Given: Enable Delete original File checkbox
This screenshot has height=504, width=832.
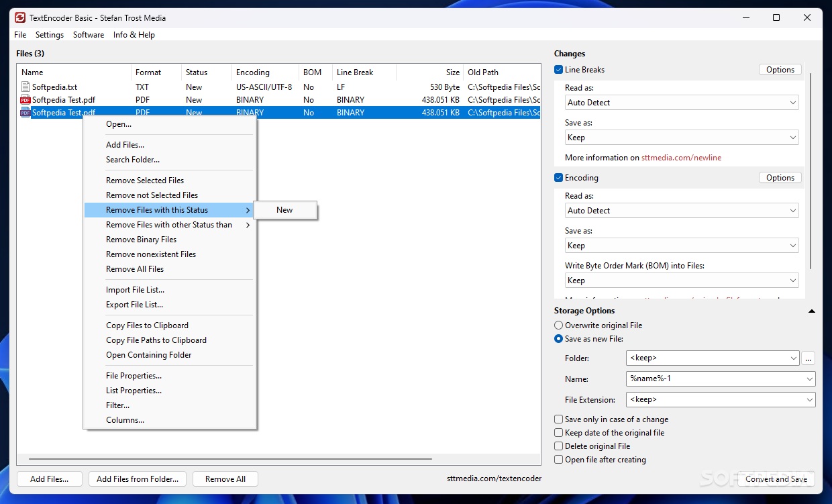Looking at the screenshot, I should click(x=559, y=446).
